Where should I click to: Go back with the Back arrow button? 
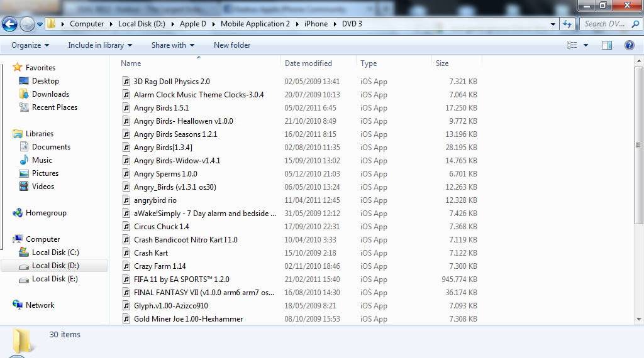pyautogui.click(x=10, y=24)
